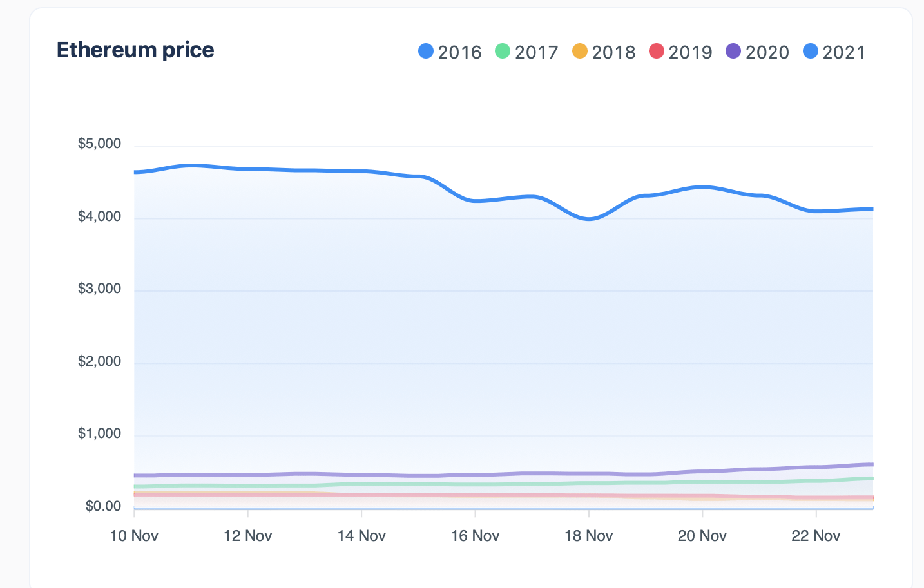The image size is (924, 588).
Task: Click the green 2017 line at 14 Nov
Action: tap(361, 484)
